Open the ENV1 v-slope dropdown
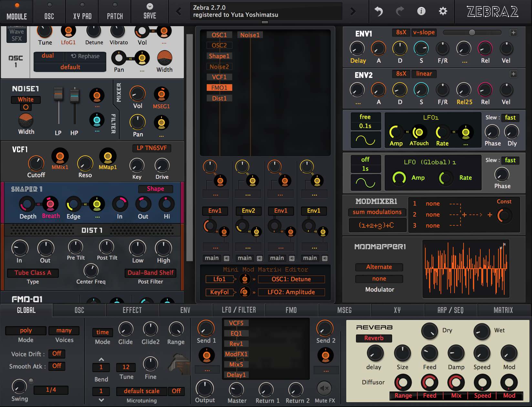 click(424, 32)
